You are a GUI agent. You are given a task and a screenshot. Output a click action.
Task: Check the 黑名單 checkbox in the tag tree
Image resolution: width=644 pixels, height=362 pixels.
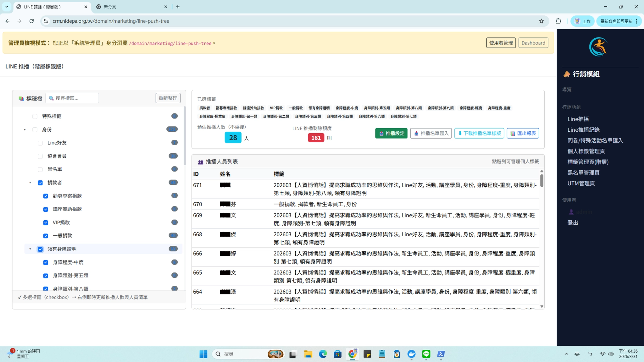tap(40, 169)
